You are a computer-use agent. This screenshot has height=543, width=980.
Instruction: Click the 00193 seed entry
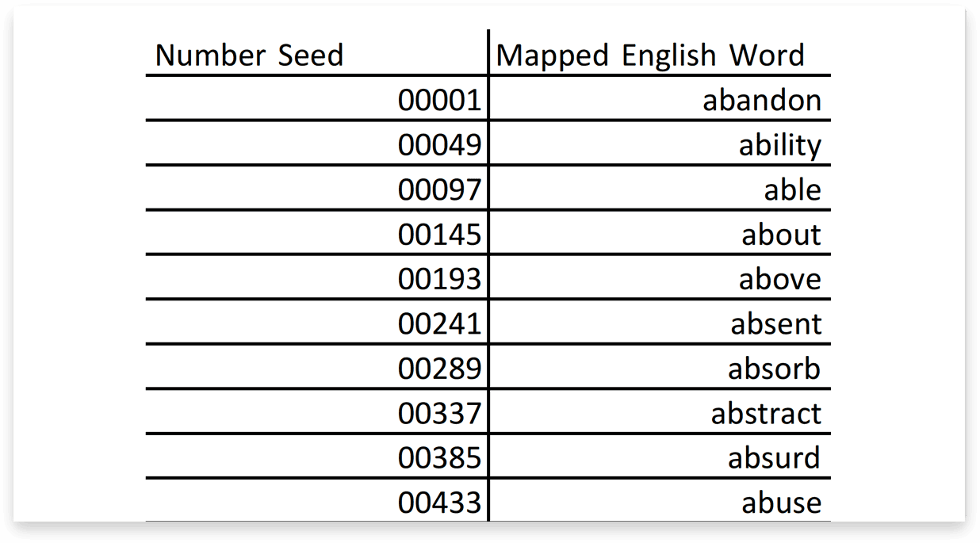pos(317,277)
